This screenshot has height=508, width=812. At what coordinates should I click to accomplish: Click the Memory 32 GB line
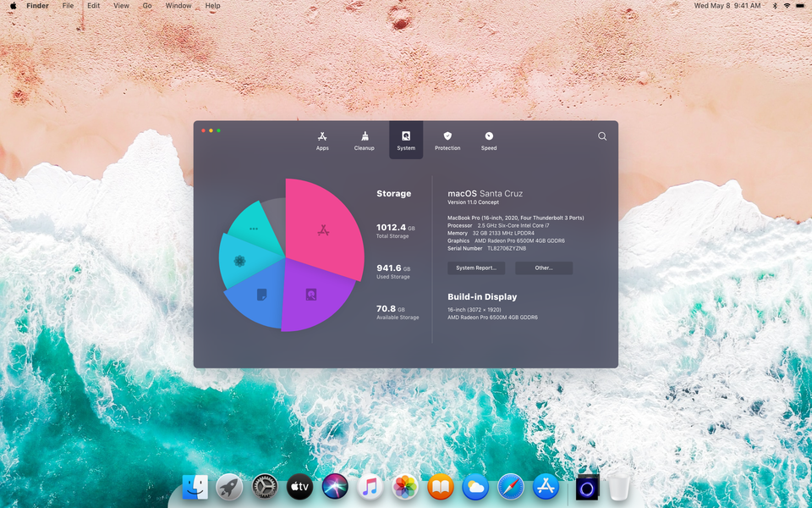(x=491, y=234)
